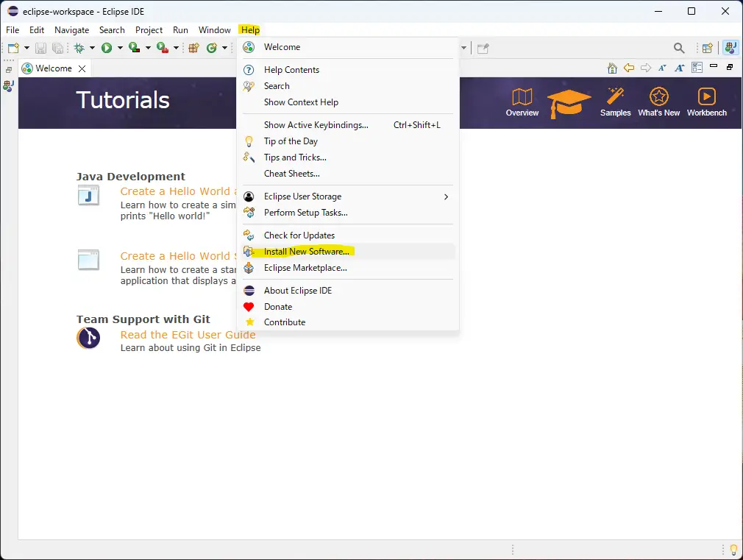
Task: Choose Check for Updates from Help menu
Action: (x=348, y=235)
